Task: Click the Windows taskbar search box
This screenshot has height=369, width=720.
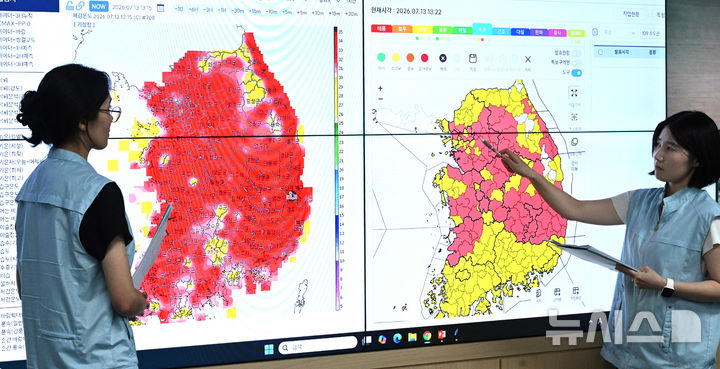Action: 318,344
